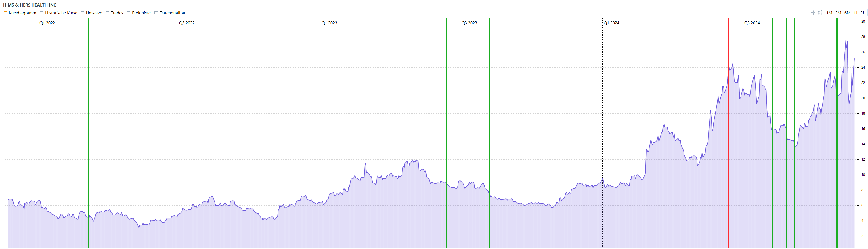Click the HIMS & HERS HEALTH INC title
The height and width of the screenshot is (249, 868).
click(x=30, y=5)
